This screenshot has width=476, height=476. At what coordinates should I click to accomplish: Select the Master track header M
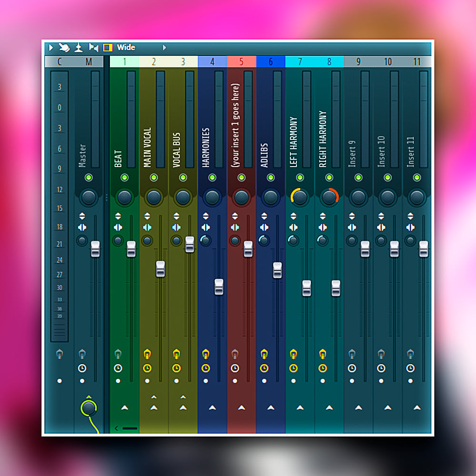pyautogui.click(x=89, y=61)
